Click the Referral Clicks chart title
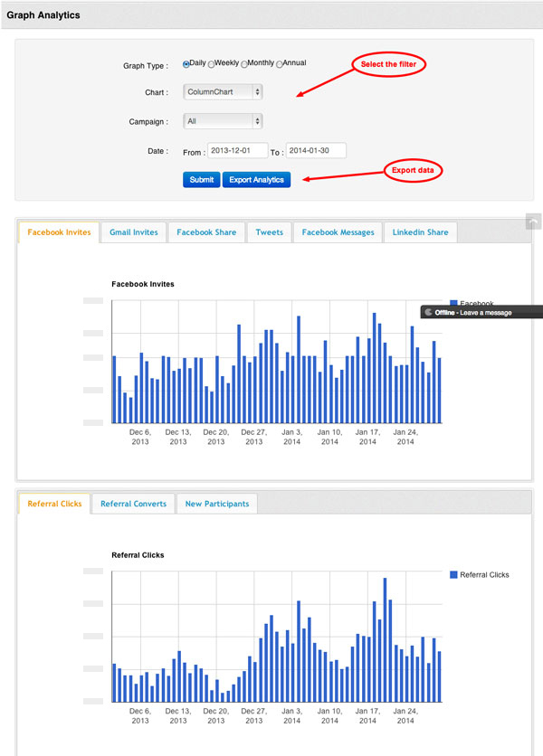 [x=138, y=555]
